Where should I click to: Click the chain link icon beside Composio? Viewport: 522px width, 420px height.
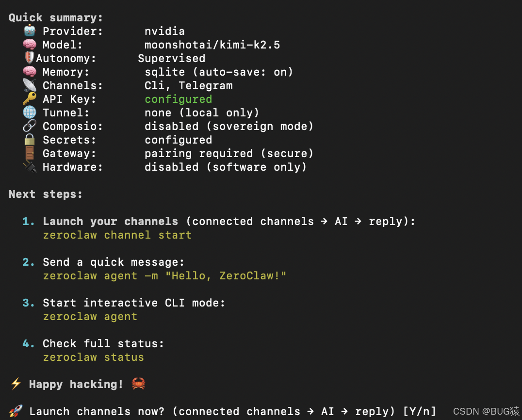pyautogui.click(x=30, y=126)
